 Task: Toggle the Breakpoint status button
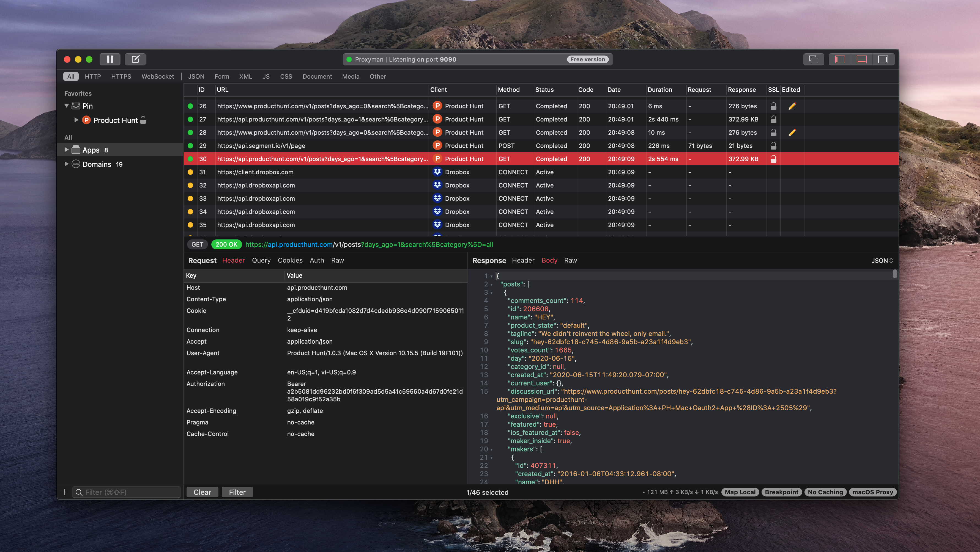point(781,492)
